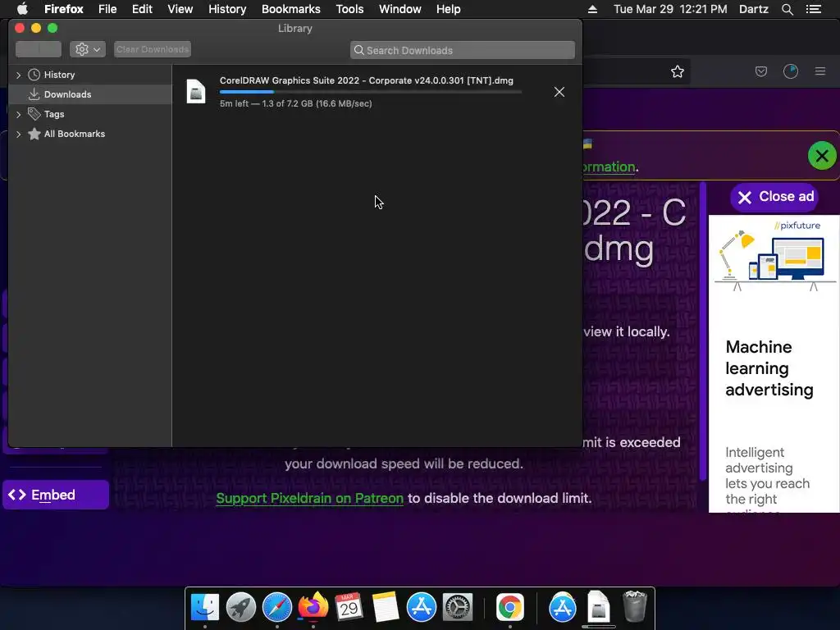Click the CorelDRAW dmg file icon
Image resolution: width=840 pixels, height=630 pixels.
[195, 91]
